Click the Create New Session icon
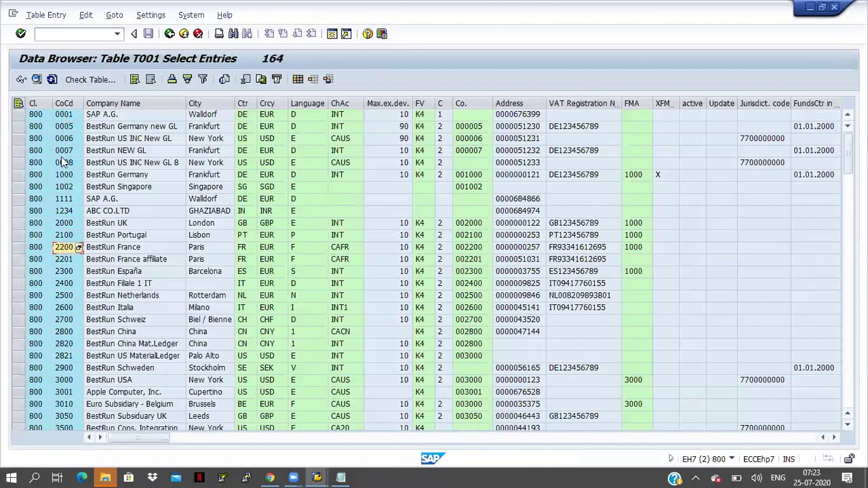868x488 pixels. [x=332, y=34]
